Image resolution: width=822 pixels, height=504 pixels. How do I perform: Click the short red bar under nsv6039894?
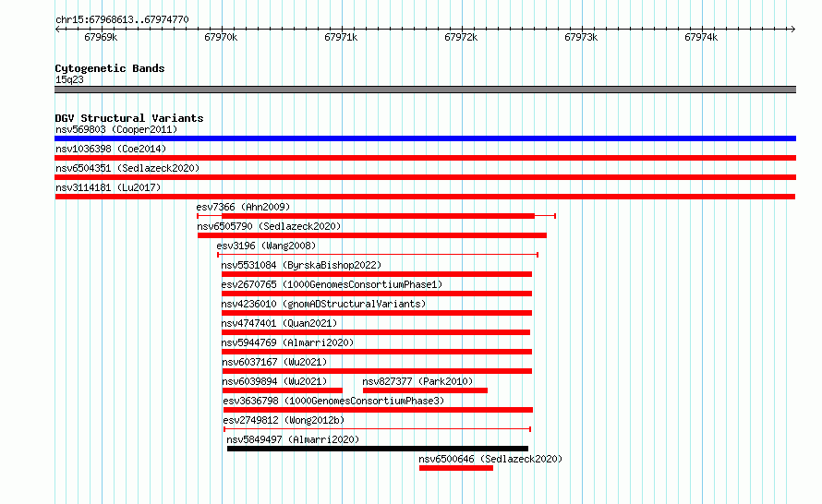282,390
